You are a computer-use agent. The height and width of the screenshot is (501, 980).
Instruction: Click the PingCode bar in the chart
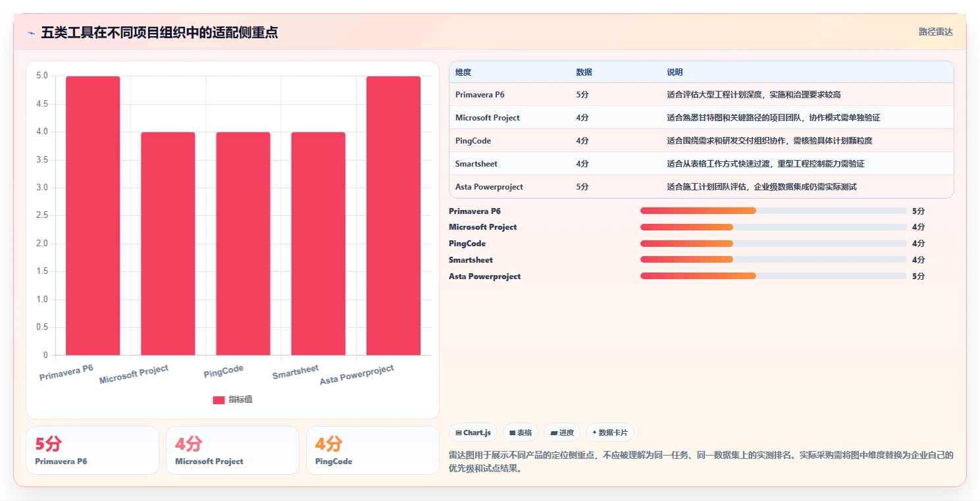[x=243, y=244]
